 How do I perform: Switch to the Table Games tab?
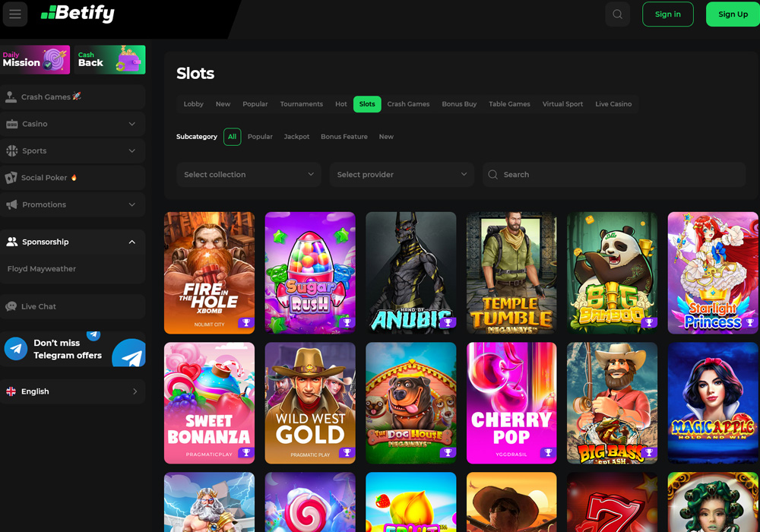pos(509,104)
